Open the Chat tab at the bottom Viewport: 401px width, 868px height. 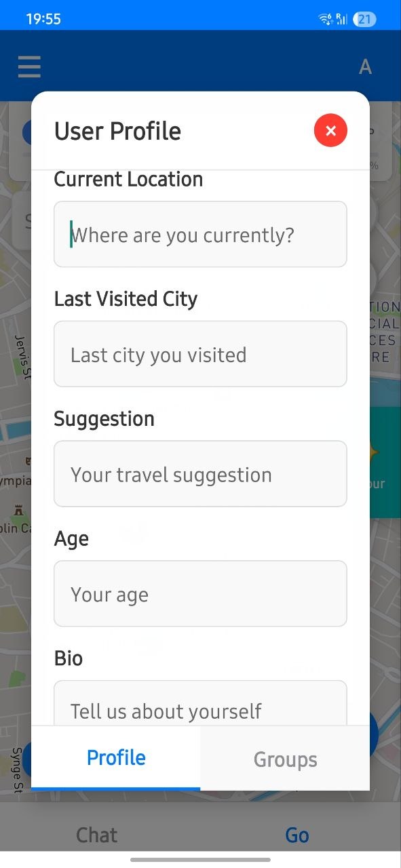click(96, 835)
